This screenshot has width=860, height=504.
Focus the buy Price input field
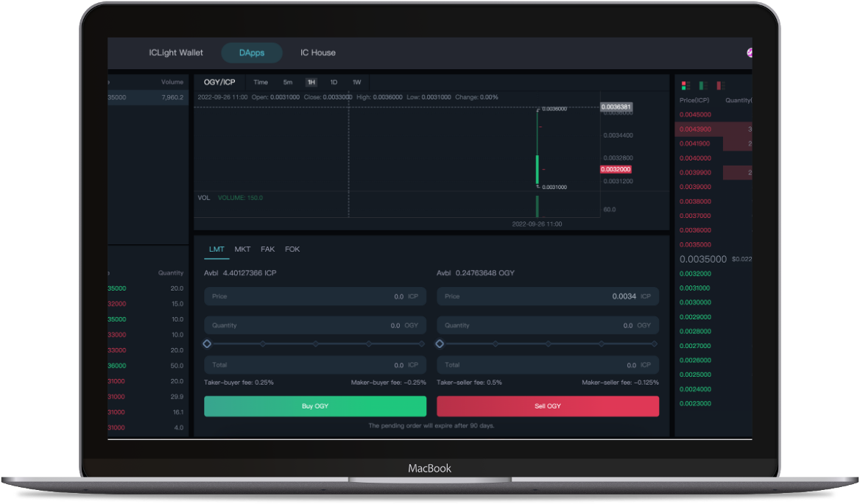click(315, 297)
